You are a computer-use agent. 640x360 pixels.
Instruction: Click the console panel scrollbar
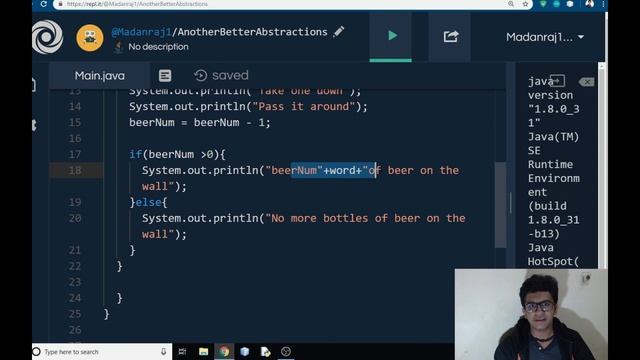pyautogui.click(x=602, y=165)
